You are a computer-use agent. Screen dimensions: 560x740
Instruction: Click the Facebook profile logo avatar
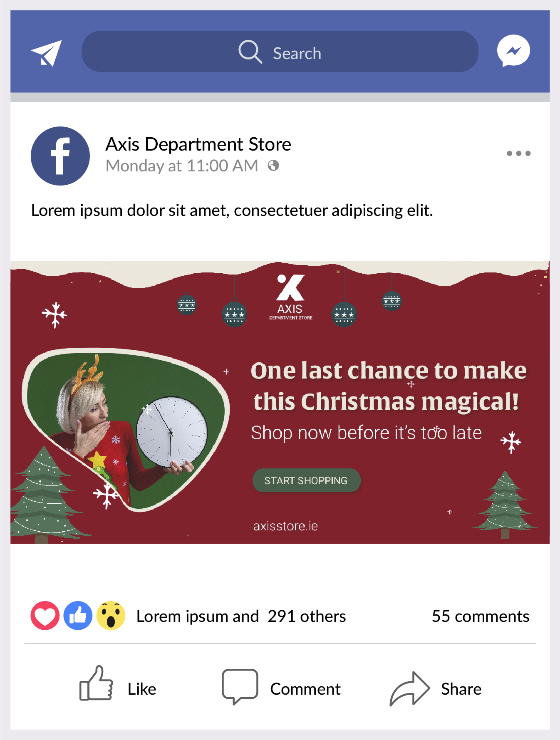(60, 156)
